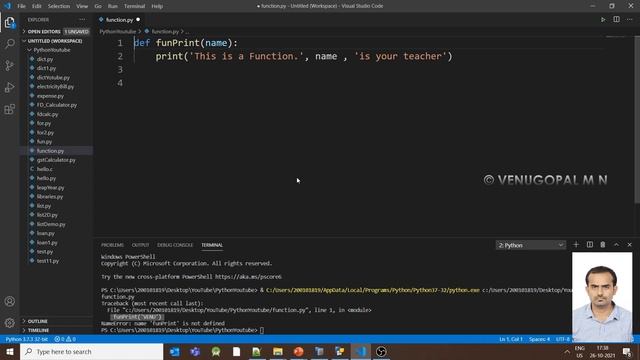The image size is (640, 360).
Task: Expand the Timeline section
Action: point(56,330)
